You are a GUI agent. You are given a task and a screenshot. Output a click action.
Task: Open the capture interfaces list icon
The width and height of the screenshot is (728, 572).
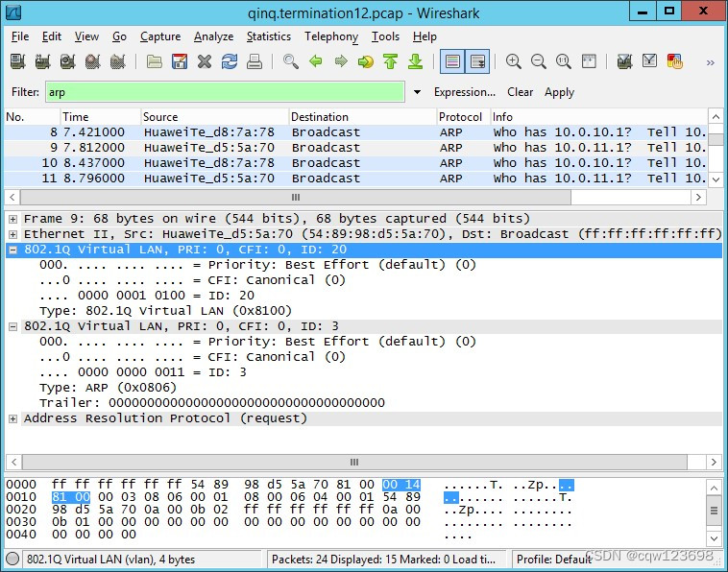pyautogui.click(x=18, y=61)
